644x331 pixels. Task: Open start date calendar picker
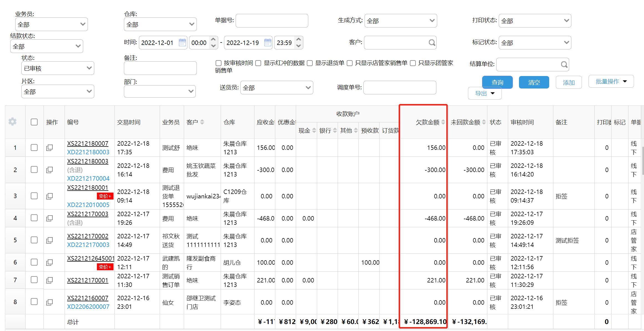click(182, 42)
